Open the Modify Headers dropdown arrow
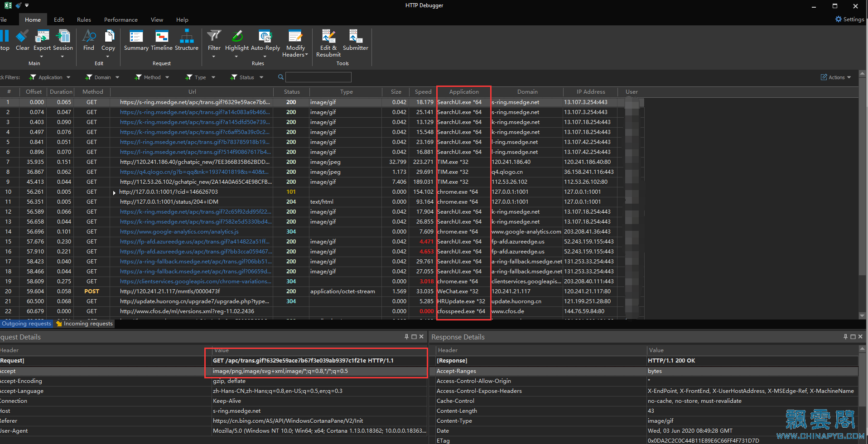Image resolution: width=868 pixels, height=444 pixels. (x=307, y=55)
